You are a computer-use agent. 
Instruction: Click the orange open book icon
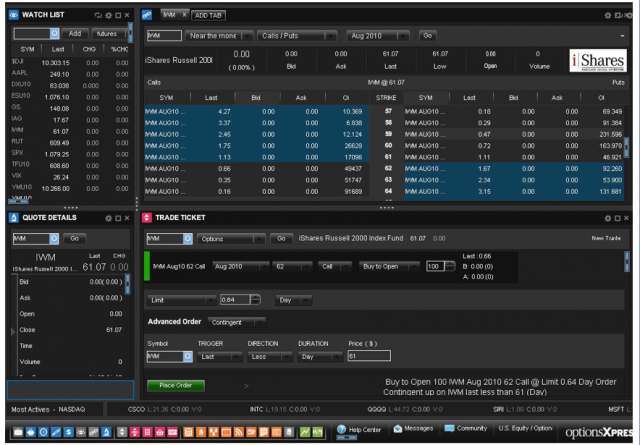[276, 432]
